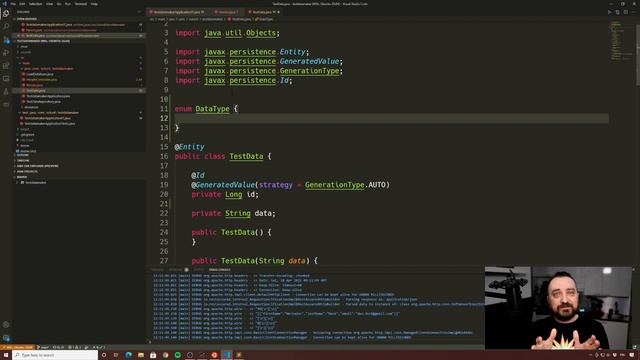Click 'Long' type on line 20

233,194
